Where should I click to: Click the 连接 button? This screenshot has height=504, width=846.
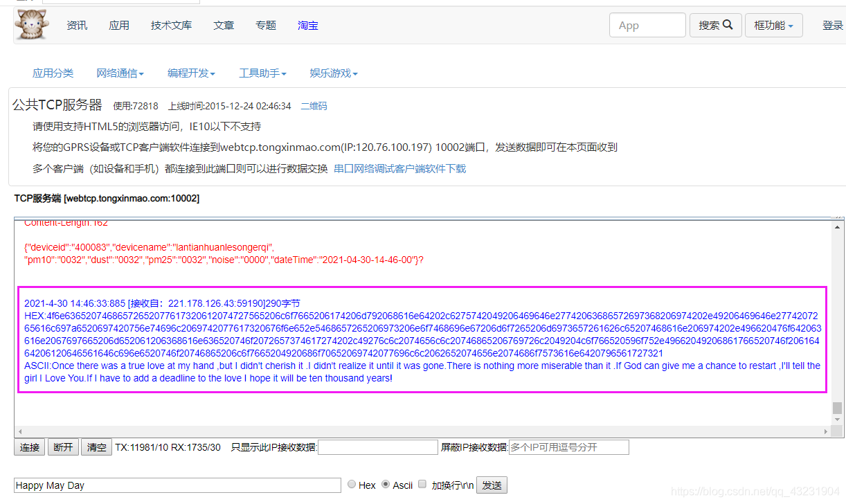(x=30, y=447)
